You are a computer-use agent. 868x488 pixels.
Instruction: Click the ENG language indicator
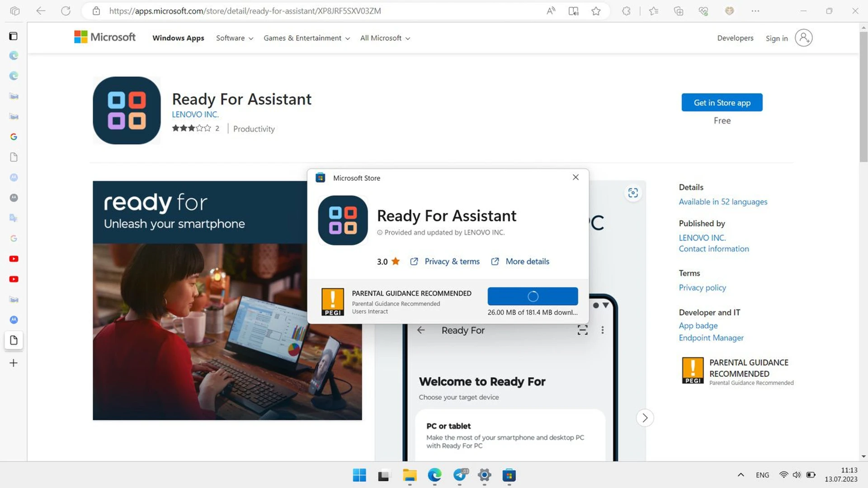(762, 475)
